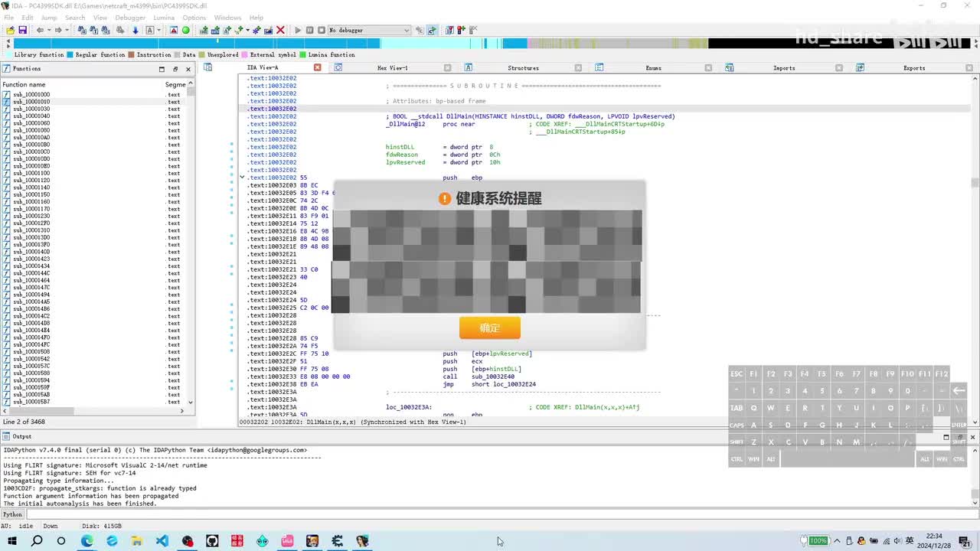980x551 pixels.
Task: Open Windows taskbar search
Action: pos(37,541)
